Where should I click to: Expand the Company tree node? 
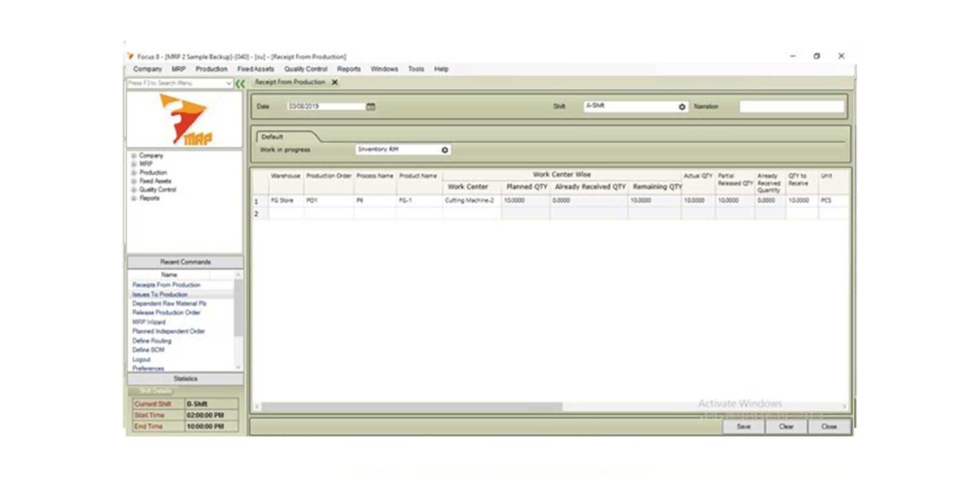[x=134, y=156]
